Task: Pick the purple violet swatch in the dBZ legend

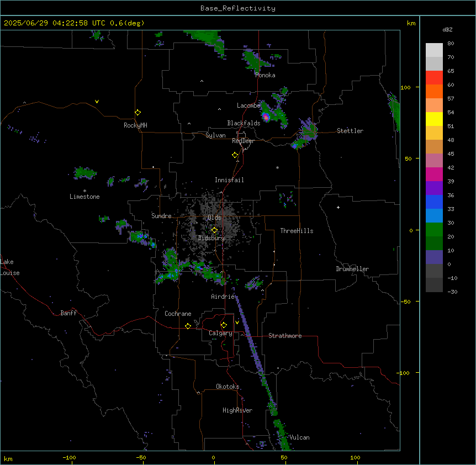Action: 434,188
